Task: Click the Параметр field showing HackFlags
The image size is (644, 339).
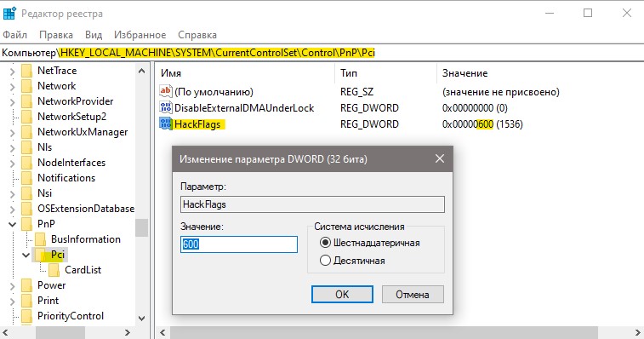Action: [x=312, y=204]
